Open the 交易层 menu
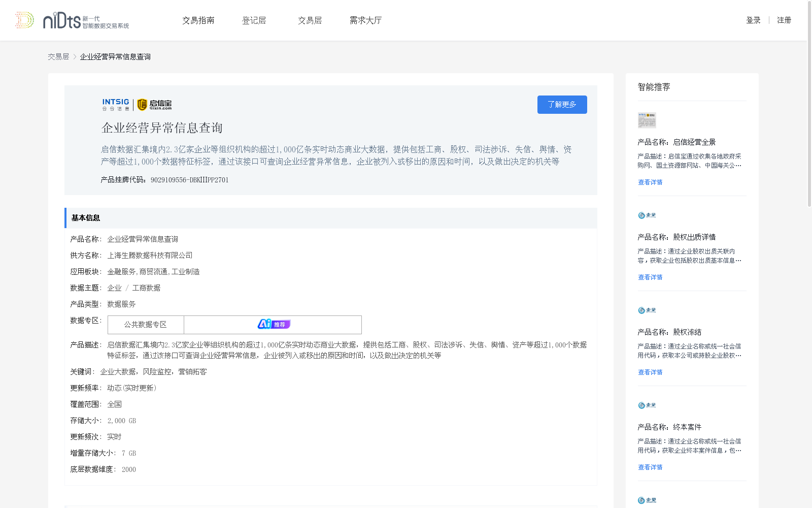Screen dimensions: 812x508 point(310,20)
